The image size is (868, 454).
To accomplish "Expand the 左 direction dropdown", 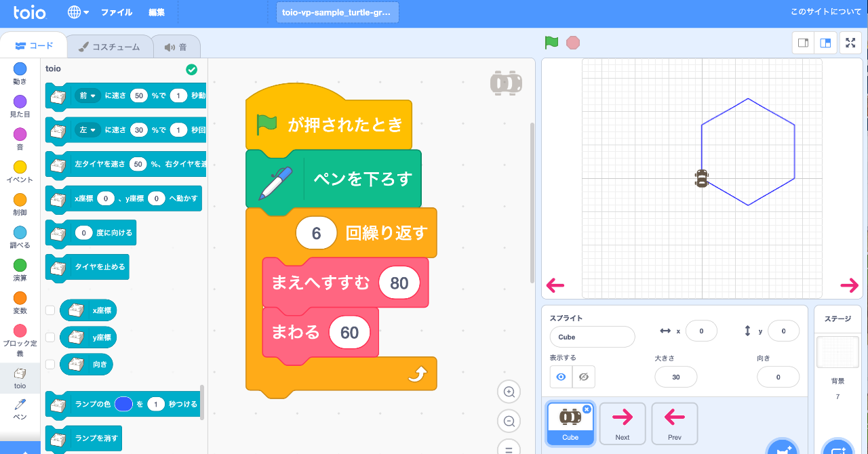I will coord(87,129).
